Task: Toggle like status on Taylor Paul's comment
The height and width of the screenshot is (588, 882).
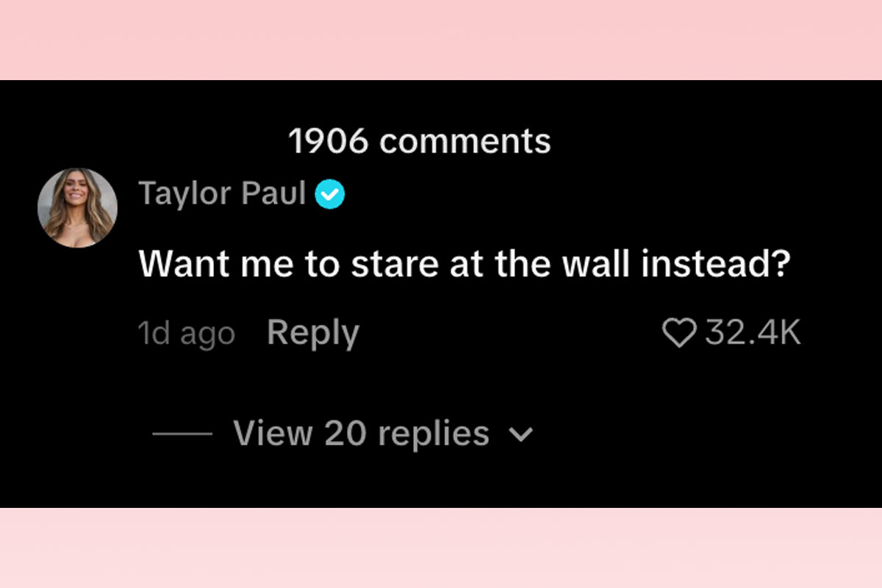Action: coord(680,332)
